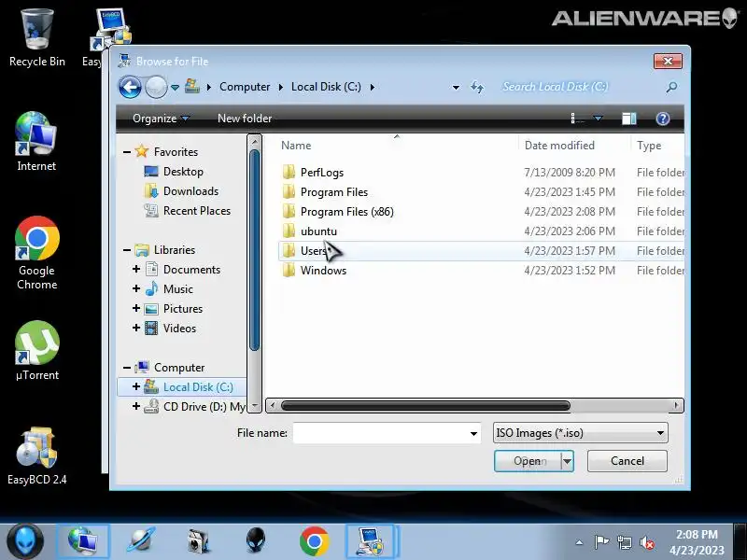Screen dimensions: 747x560
Task: Select Recent Places under Favorites
Action: [197, 211]
